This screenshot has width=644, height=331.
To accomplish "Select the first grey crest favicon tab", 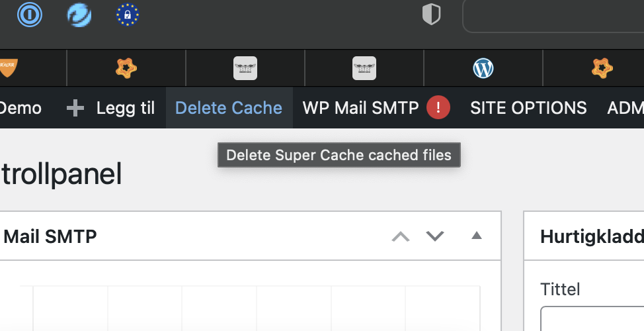I will pos(245,68).
